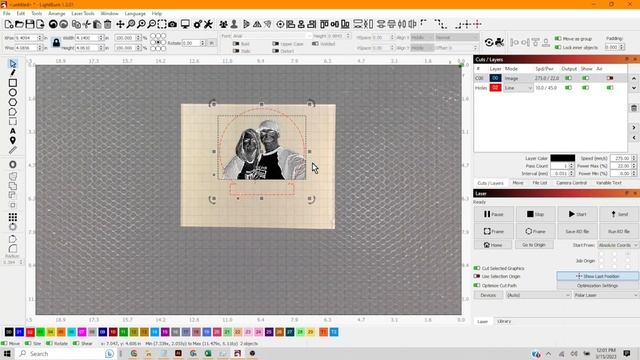Screen dimensions: 640x360
Task: Toggle Cut Selected Graphics
Action: tap(477, 268)
